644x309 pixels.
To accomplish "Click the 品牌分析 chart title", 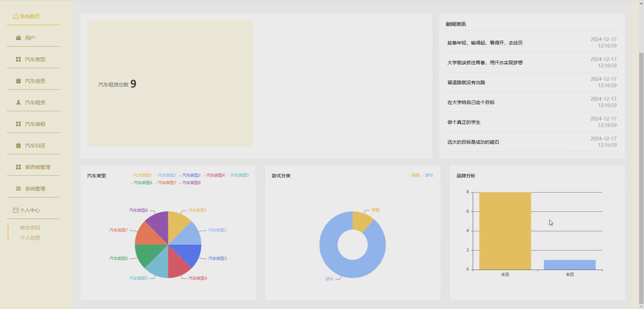I will 466,176.
